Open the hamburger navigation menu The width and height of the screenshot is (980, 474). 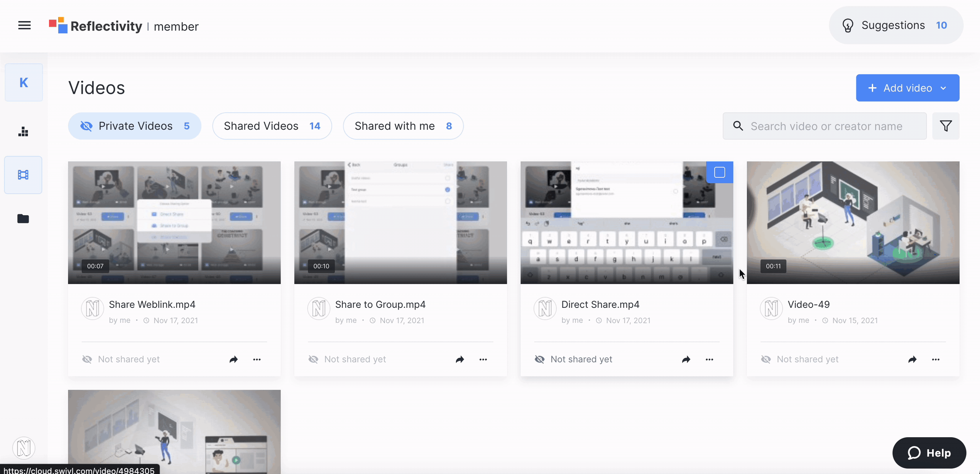24,26
